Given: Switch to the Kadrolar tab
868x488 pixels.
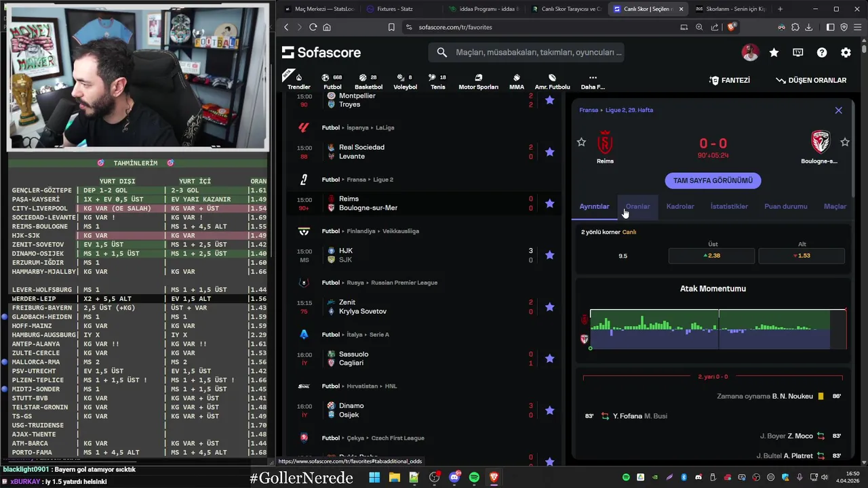Looking at the screenshot, I should [x=680, y=207].
